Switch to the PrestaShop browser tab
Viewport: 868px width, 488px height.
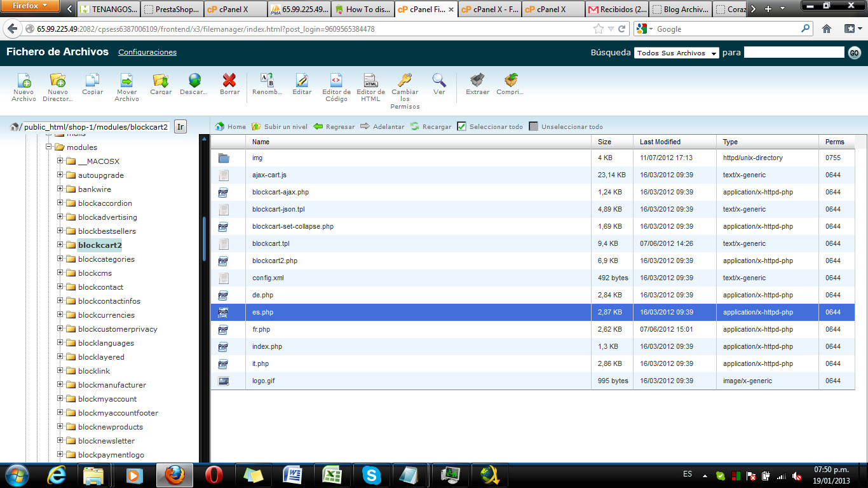[172, 10]
